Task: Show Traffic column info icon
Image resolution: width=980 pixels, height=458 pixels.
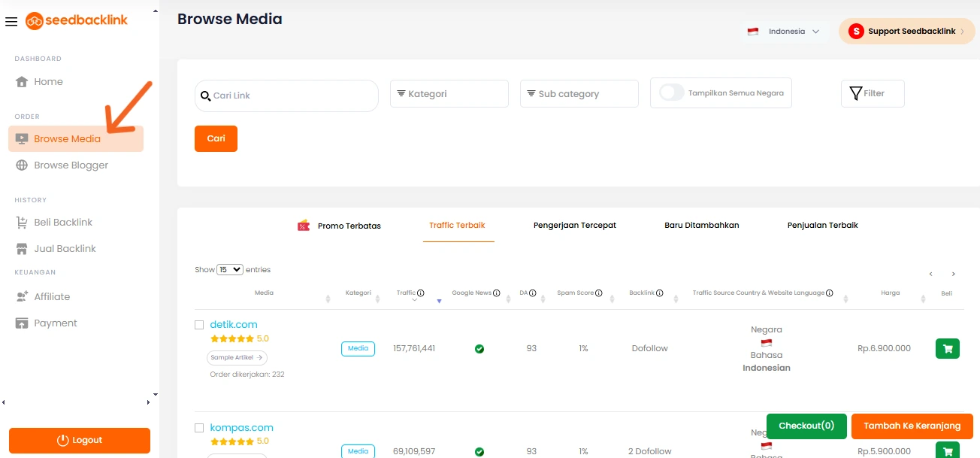Action: [x=421, y=293]
